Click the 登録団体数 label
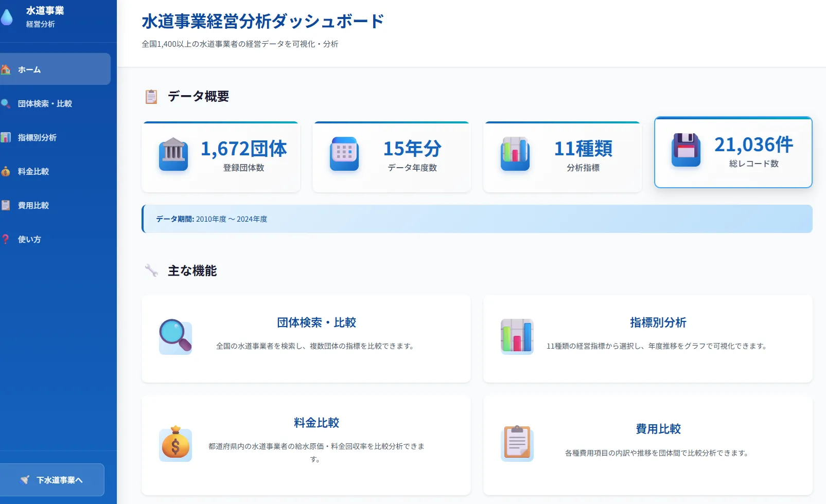Image resolution: width=826 pixels, height=504 pixels. (243, 168)
